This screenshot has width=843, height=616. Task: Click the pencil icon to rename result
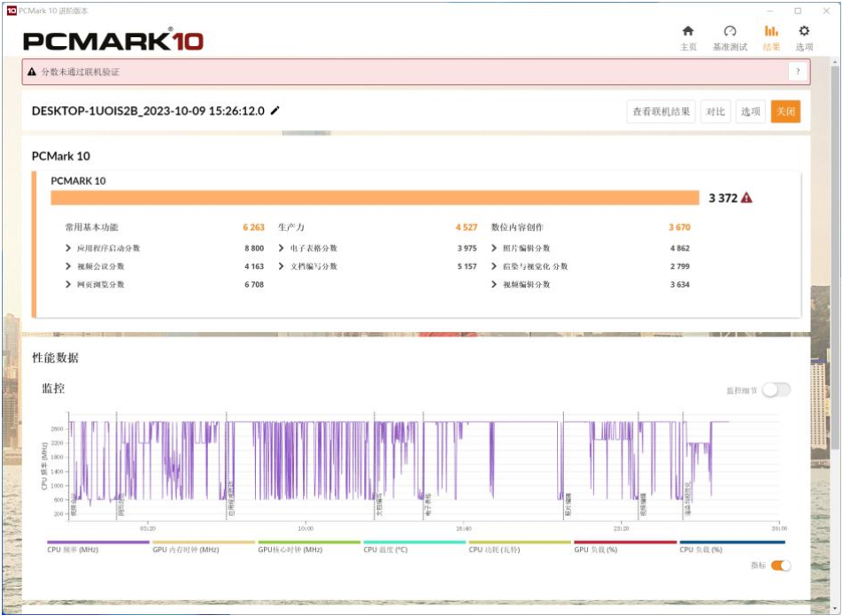coord(275,111)
